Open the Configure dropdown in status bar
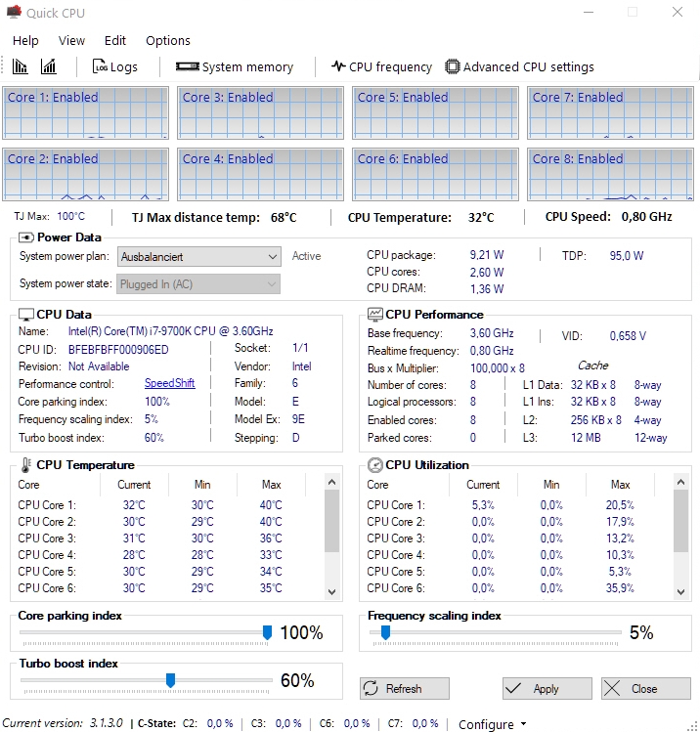Screen dimensions: 700x732 point(492,723)
